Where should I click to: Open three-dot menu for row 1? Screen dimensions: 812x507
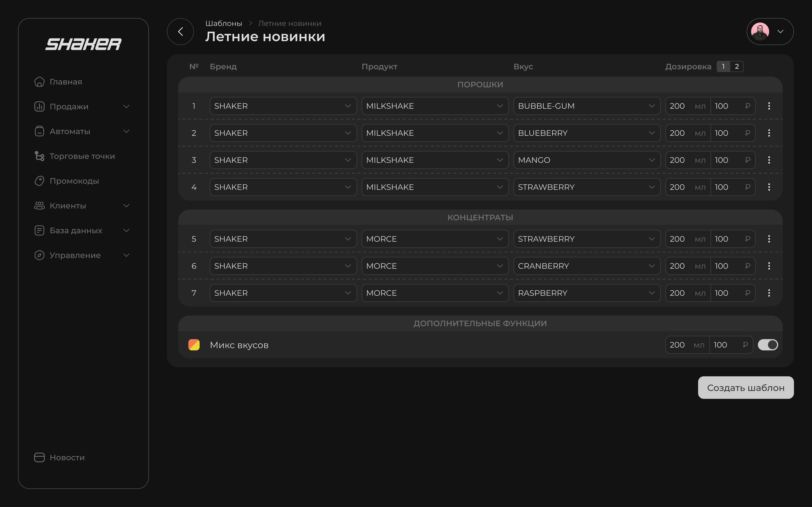point(769,106)
